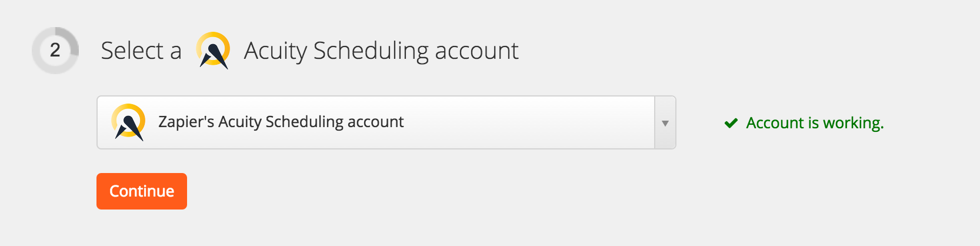Click the number 2 inside the step indicator
980x246 pixels.
(x=55, y=50)
